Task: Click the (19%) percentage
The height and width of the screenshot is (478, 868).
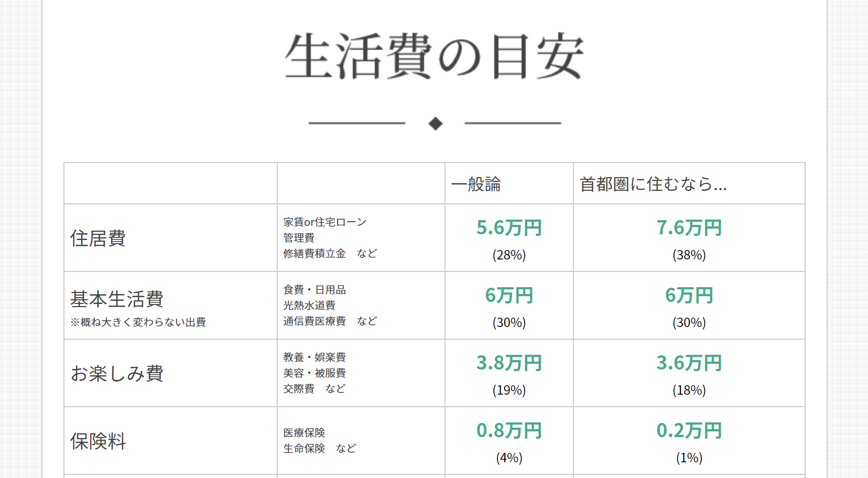Action: pyautogui.click(x=509, y=390)
